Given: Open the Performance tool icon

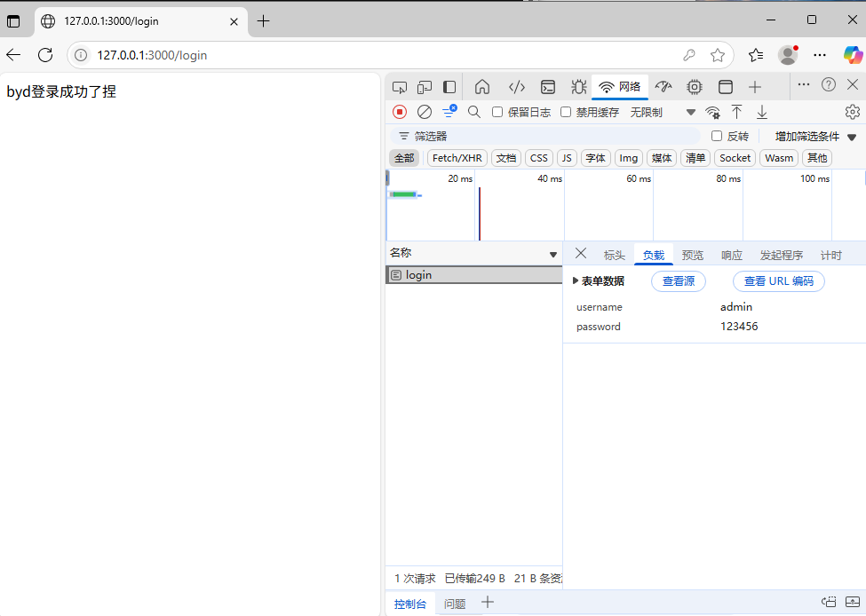Looking at the screenshot, I should pyautogui.click(x=663, y=87).
